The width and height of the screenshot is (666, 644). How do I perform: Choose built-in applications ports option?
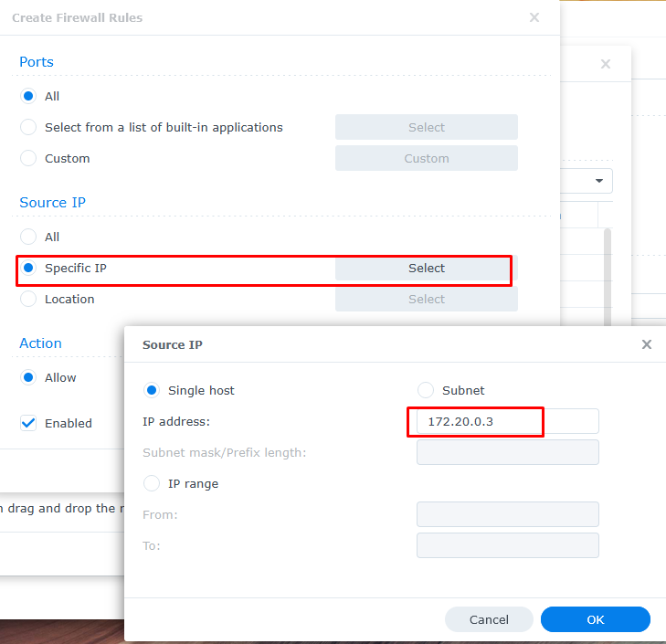28,127
